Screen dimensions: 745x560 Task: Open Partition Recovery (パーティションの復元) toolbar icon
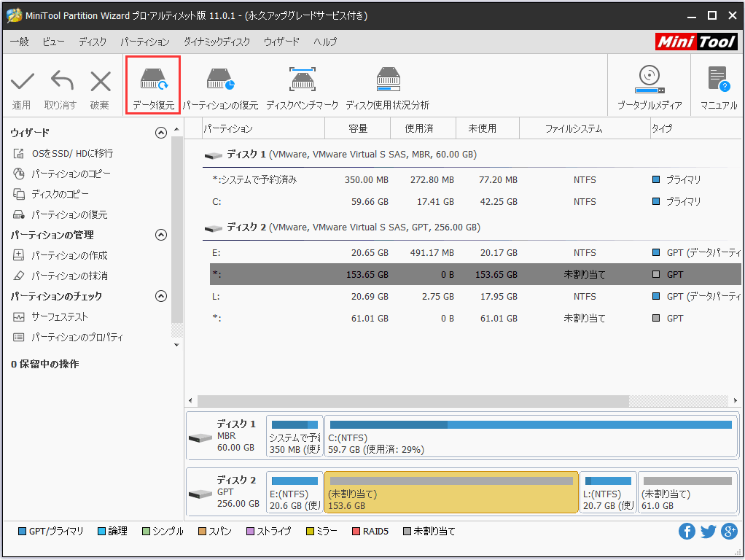pyautogui.click(x=220, y=79)
